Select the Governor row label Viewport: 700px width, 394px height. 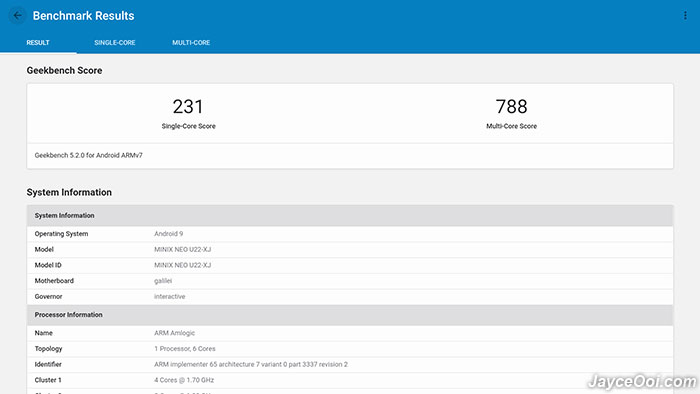tap(48, 296)
